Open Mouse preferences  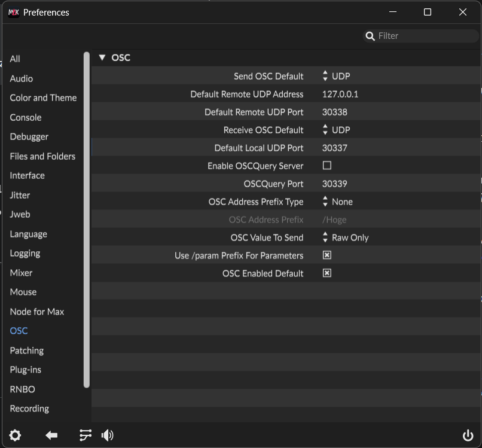[x=23, y=292]
